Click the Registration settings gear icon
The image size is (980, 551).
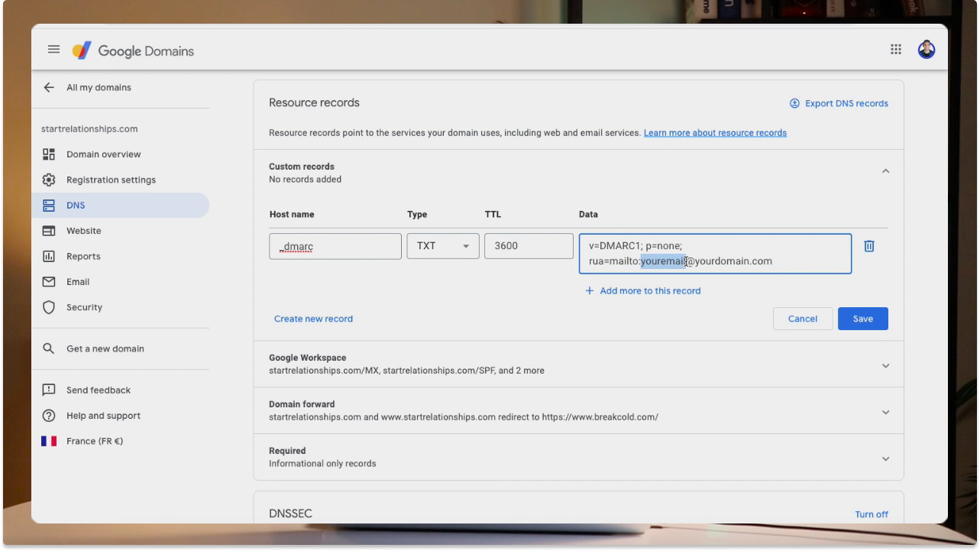click(x=49, y=180)
